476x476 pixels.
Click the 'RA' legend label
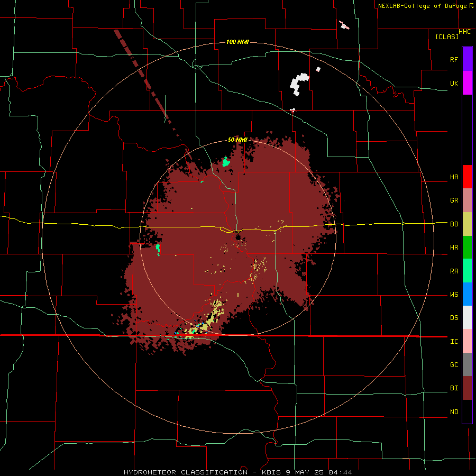(x=454, y=271)
